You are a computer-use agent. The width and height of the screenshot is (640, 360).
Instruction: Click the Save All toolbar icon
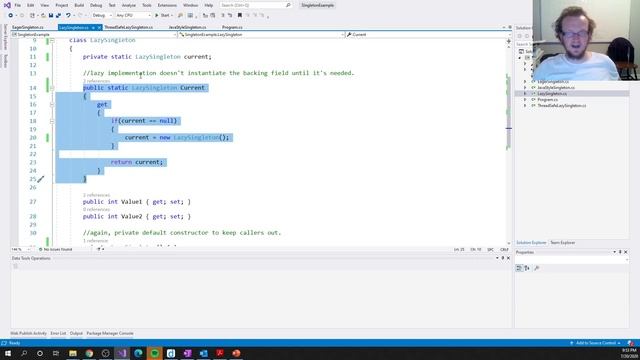tap(58, 15)
